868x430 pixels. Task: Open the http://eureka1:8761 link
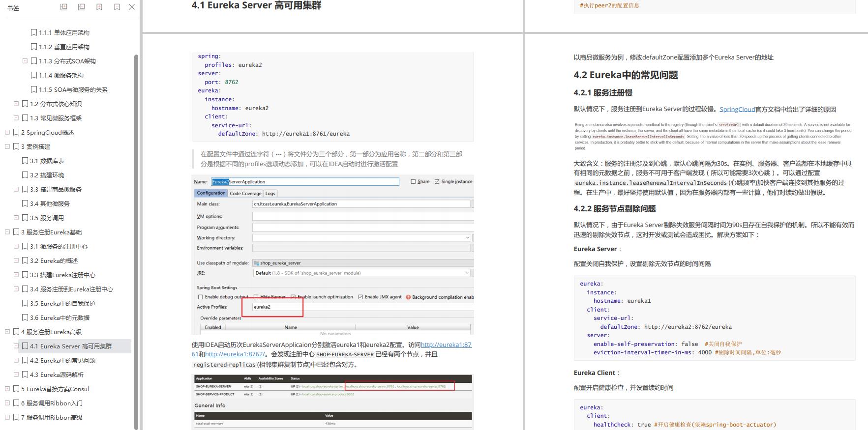pyautogui.click(x=446, y=345)
